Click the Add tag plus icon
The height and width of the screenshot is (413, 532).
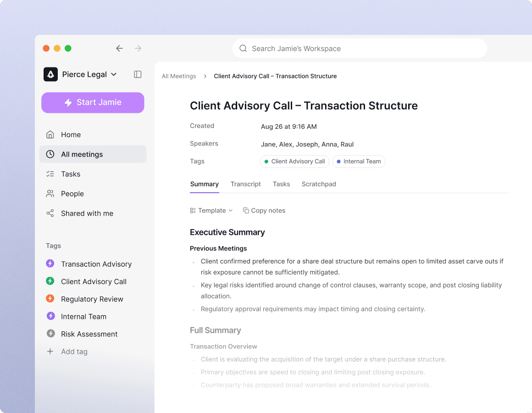(x=50, y=352)
